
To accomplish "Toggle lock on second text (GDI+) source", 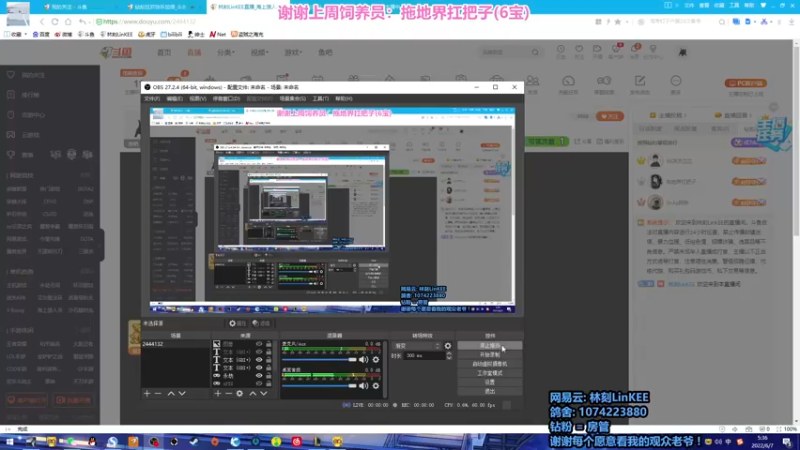I will coord(268,360).
